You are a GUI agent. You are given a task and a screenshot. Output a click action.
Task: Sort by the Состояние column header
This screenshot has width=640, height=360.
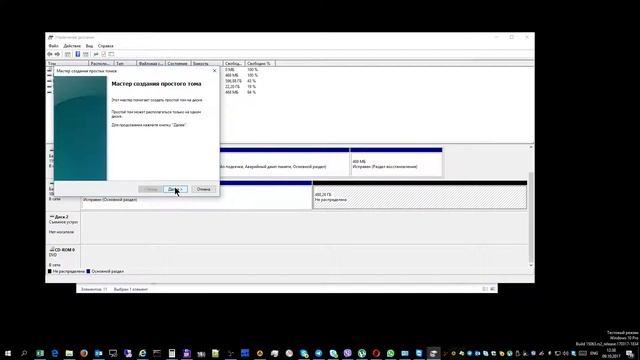(178, 63)
